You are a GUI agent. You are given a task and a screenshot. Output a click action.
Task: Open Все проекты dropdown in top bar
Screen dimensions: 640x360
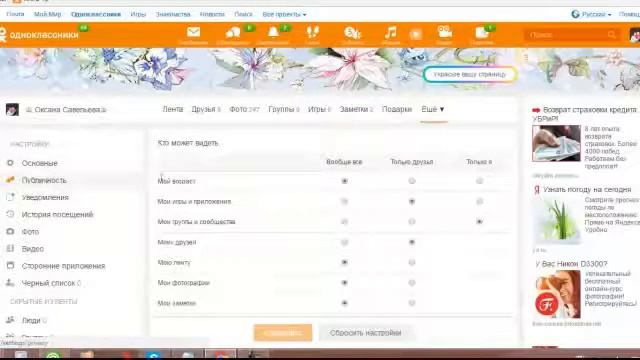[284, 14]
